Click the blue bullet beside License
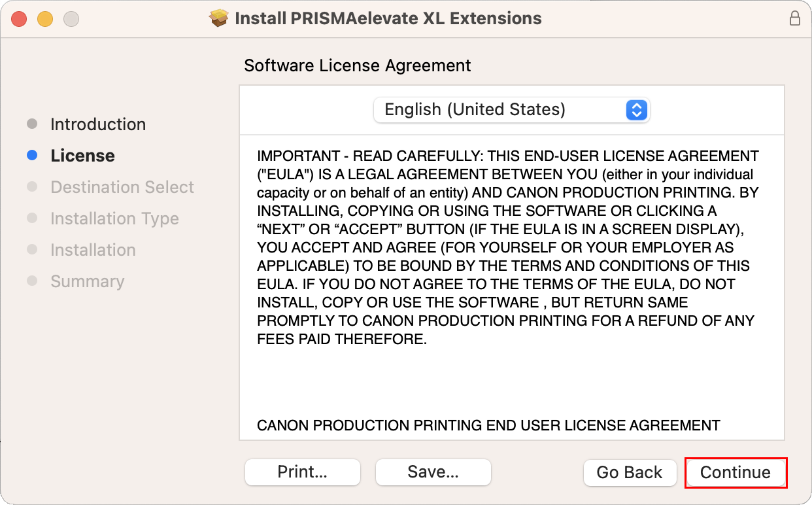 coord(32,156)
